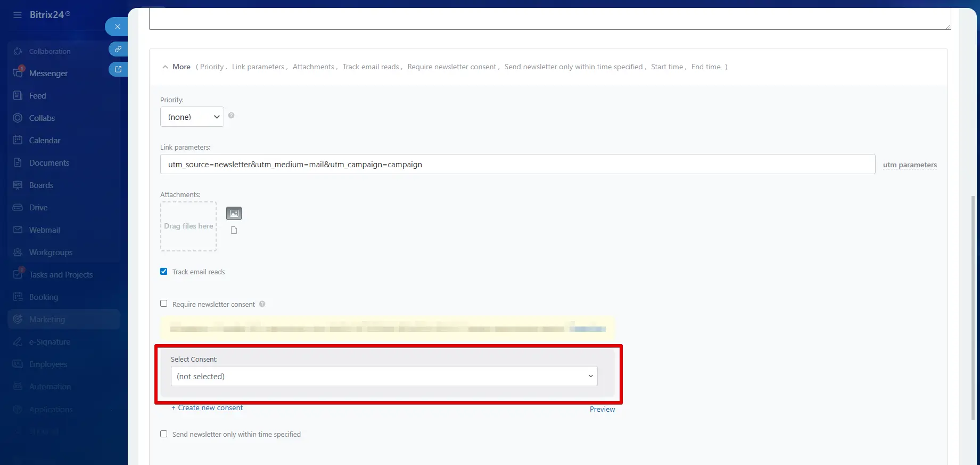
Task: Uncheck Track email reads checkbox
Action: [164, 272]
